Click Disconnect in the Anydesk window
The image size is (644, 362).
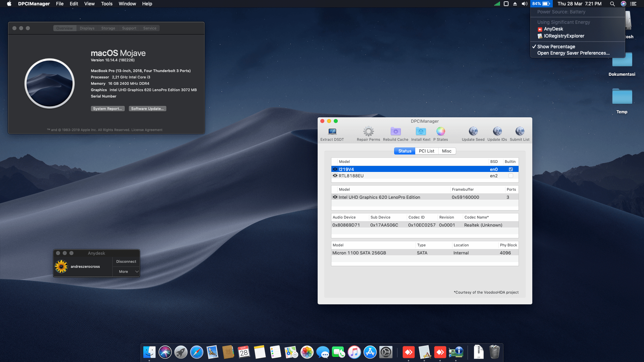pyautogui.click(x=126, y=261)
